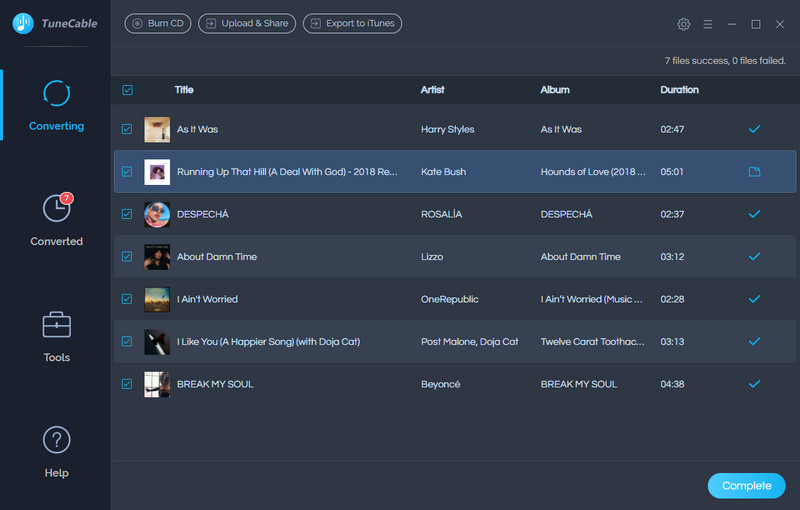This screenshot has width=800, height=510.
Task: Click the Album column header
Action: 555,90
